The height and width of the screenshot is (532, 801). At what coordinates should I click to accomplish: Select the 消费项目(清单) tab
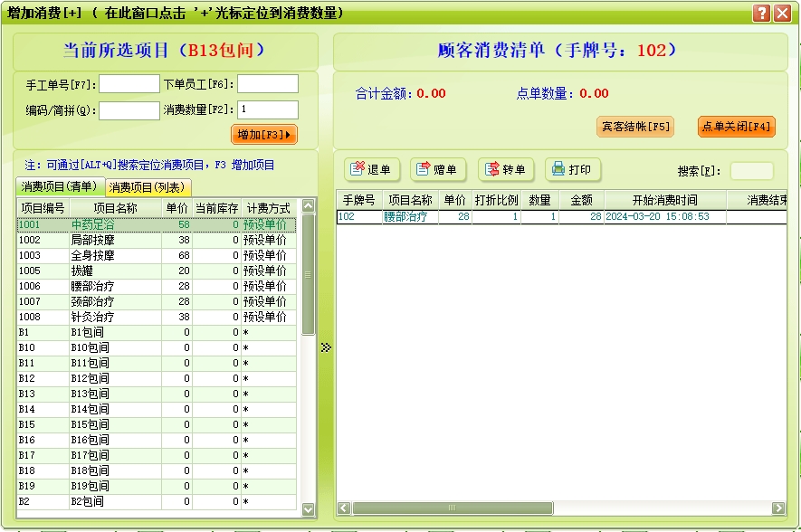(x=60, y=187)
